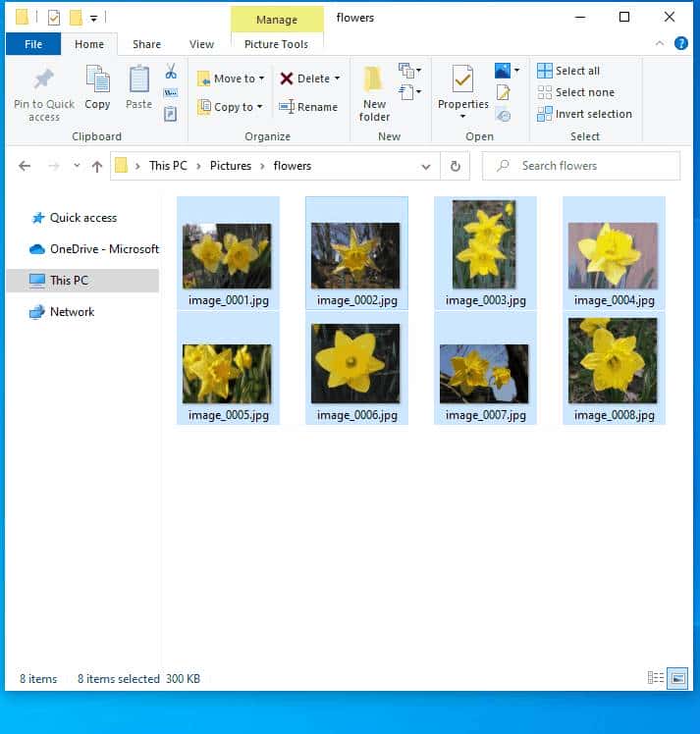The image size is (700, 734).
Task: Create a New folder
Action: coord(374,93)
